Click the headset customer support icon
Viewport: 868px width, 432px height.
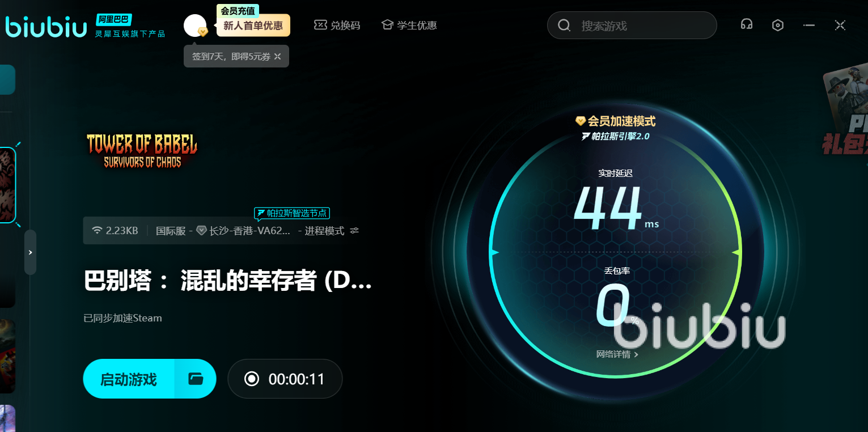(x=747, y=25)
